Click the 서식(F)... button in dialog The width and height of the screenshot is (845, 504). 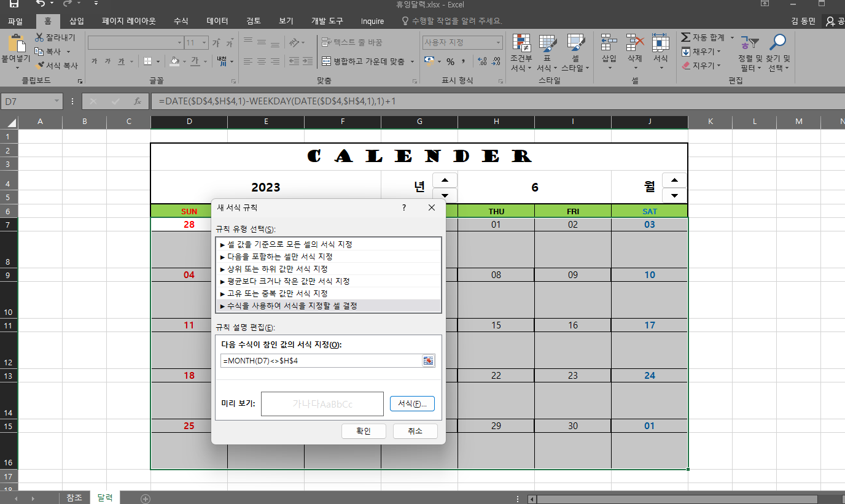tap(412, 403)
